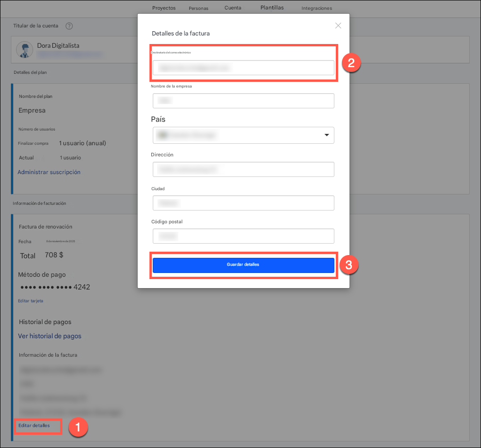Close the Detalles de la factura dialog

click(x=338, y=26)
